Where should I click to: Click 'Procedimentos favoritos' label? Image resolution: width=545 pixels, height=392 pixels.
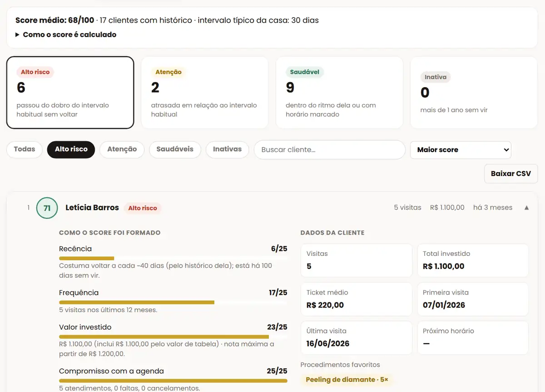coord(340,365)
